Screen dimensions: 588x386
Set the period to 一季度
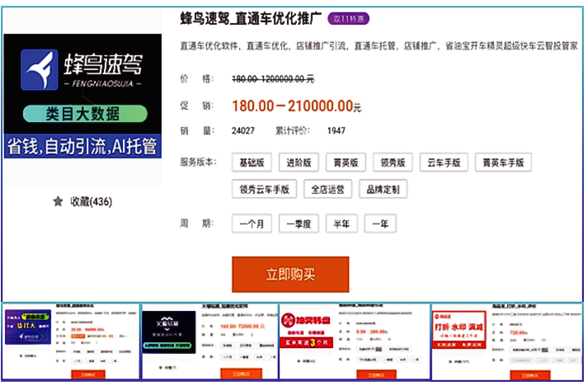(303, 224)
